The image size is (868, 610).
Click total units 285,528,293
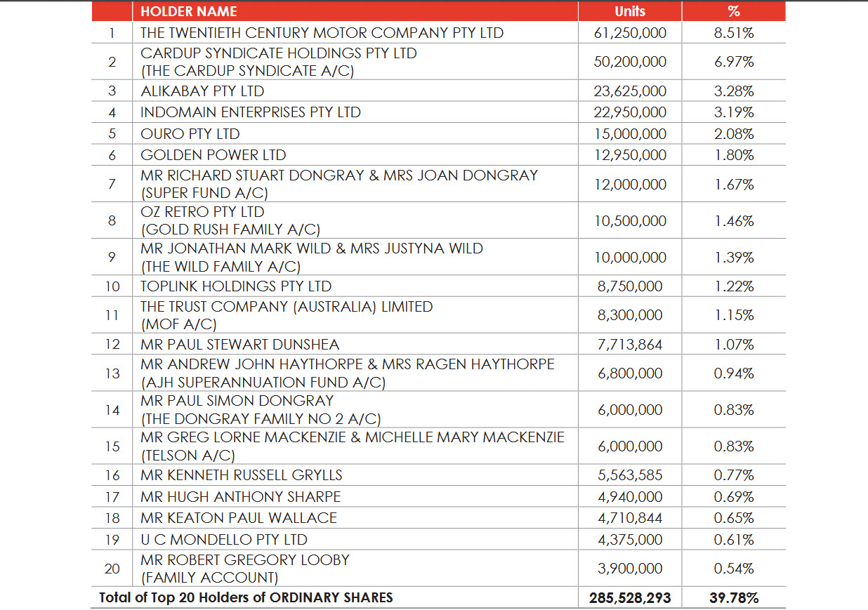click(x=630, y=598)
